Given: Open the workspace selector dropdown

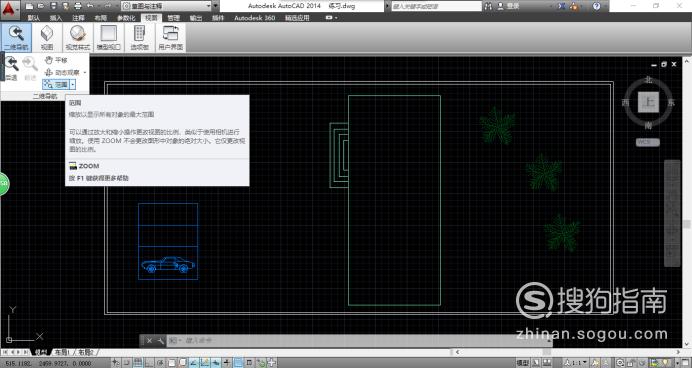Looking at the screenshot, I should pyautogui.click(x=166, y=6).
